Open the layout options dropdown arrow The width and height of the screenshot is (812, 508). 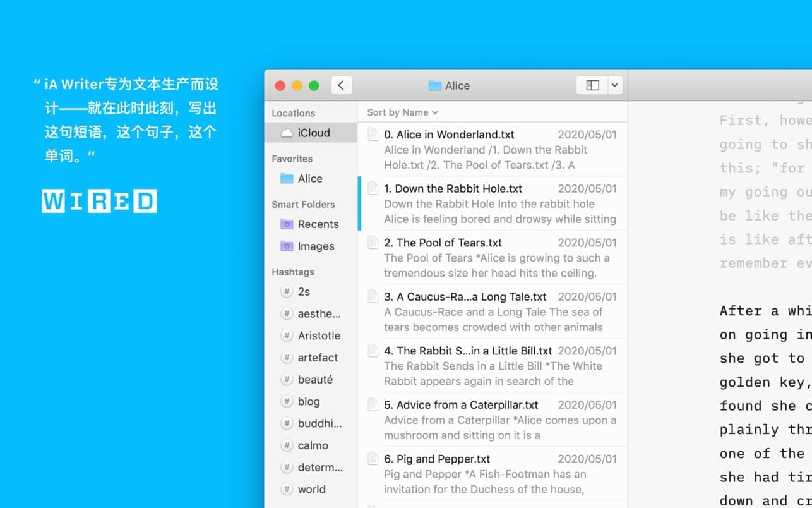point(615,85)
